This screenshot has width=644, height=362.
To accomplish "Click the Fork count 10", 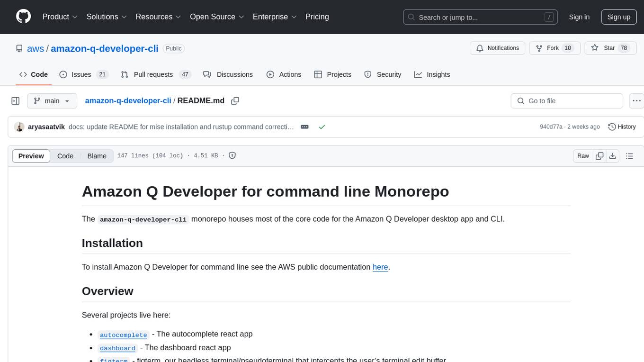I will 568,48.
